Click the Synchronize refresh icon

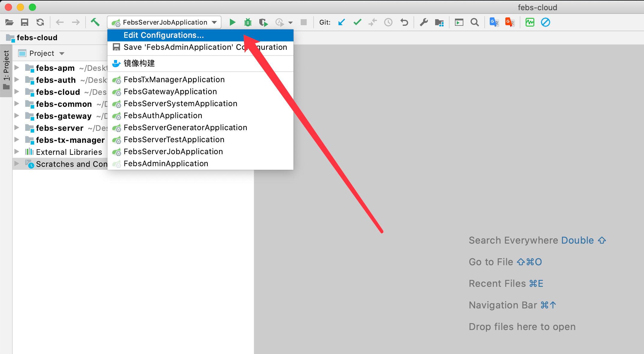[40, 22]
